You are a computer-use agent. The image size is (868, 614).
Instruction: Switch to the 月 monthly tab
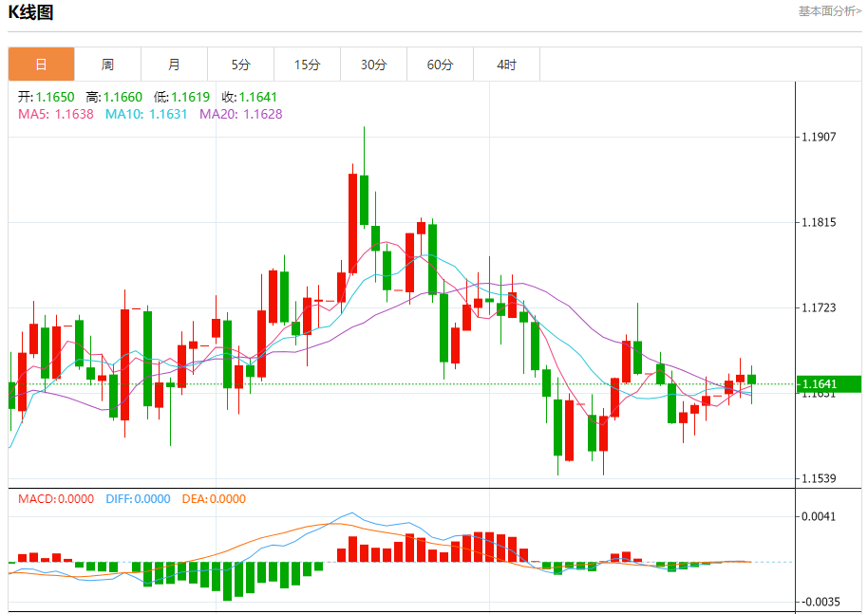click(174, 65)
